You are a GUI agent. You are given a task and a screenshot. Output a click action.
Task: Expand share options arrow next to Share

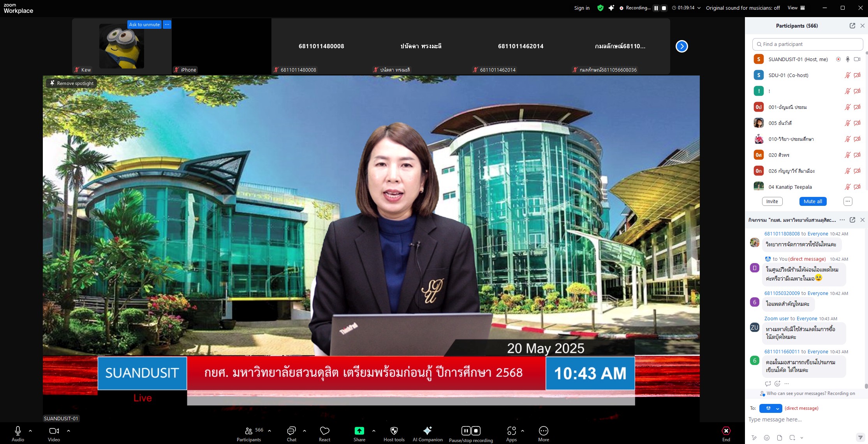pos(374,431)
